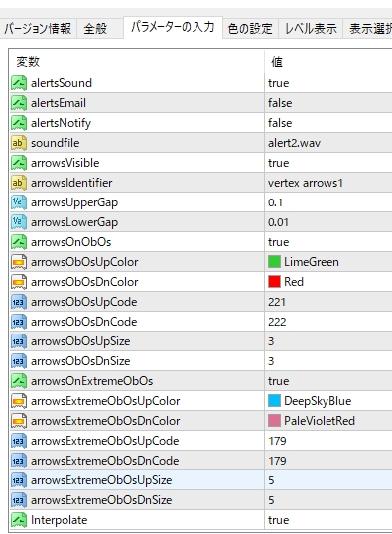Select the arrowsExtremeObOsDnCode variable name

104,461
